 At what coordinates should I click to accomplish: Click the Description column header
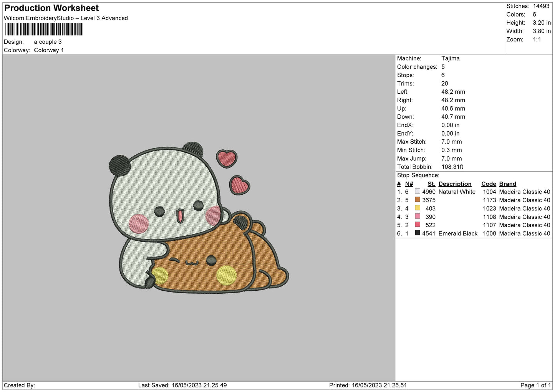click(455, 184)
